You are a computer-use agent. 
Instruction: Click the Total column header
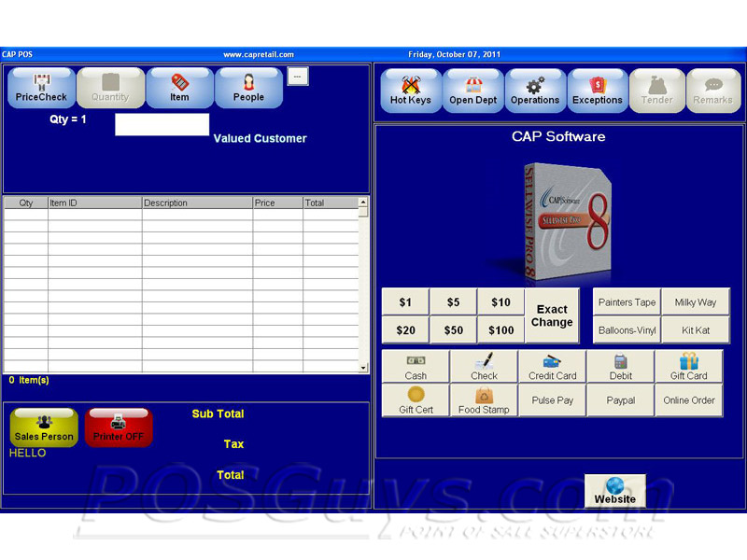331,203
